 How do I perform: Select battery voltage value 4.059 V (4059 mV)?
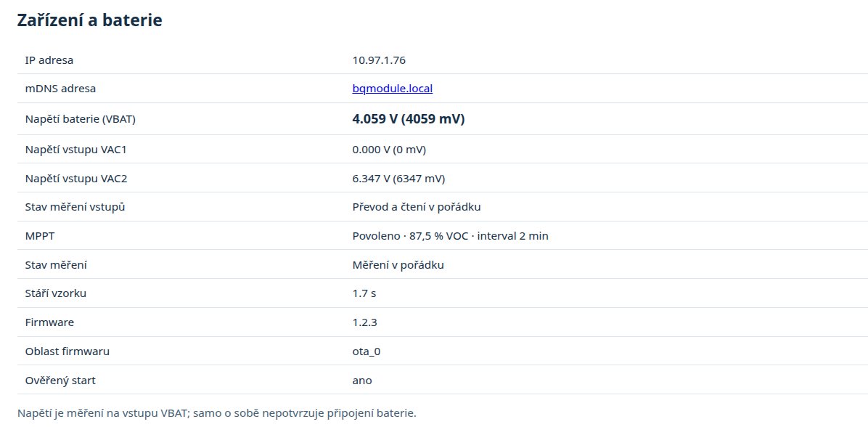pos(409,119)
